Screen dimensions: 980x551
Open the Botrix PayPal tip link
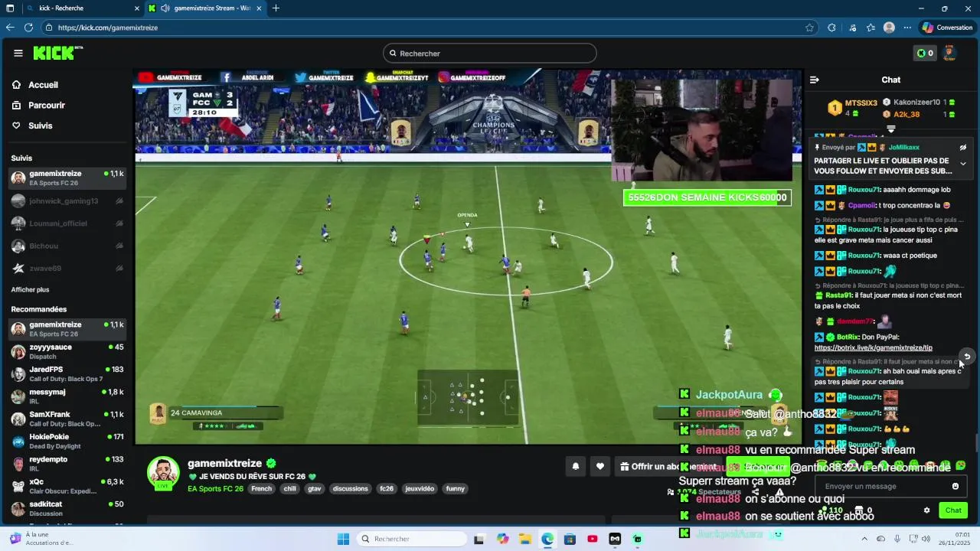(x=874, y=347)
